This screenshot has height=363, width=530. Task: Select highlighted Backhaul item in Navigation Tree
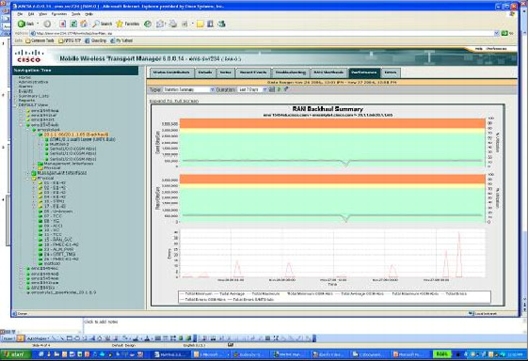click(76, 135)
